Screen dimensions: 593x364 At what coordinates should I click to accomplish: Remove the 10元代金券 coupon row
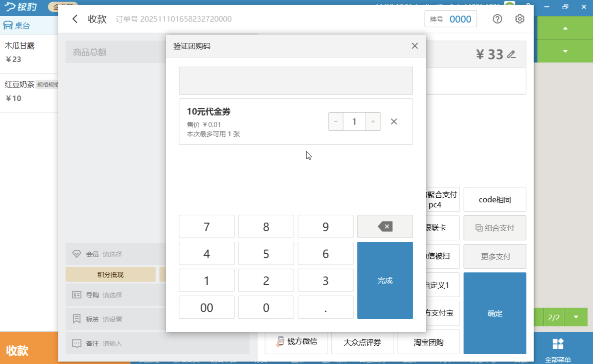(x=394, y=122)
